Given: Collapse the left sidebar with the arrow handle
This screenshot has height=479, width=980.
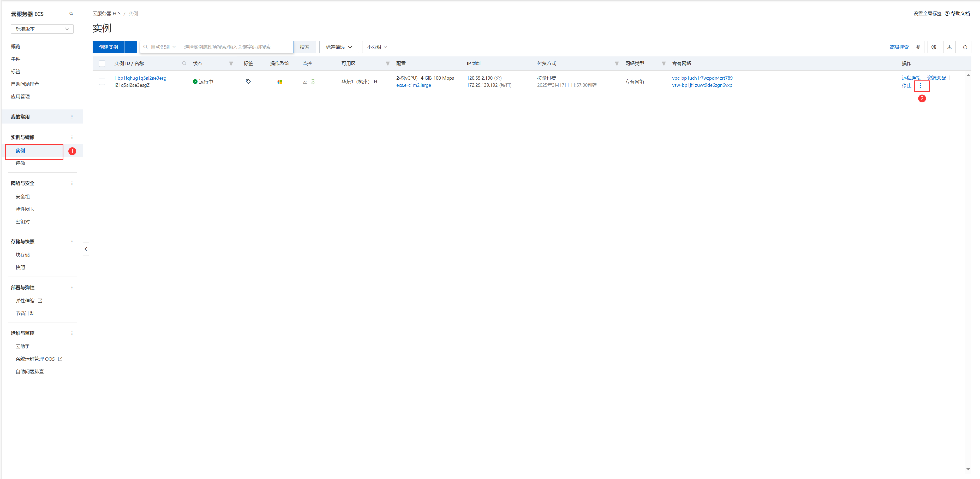Looking at the screenshot, I should point(86,249).
